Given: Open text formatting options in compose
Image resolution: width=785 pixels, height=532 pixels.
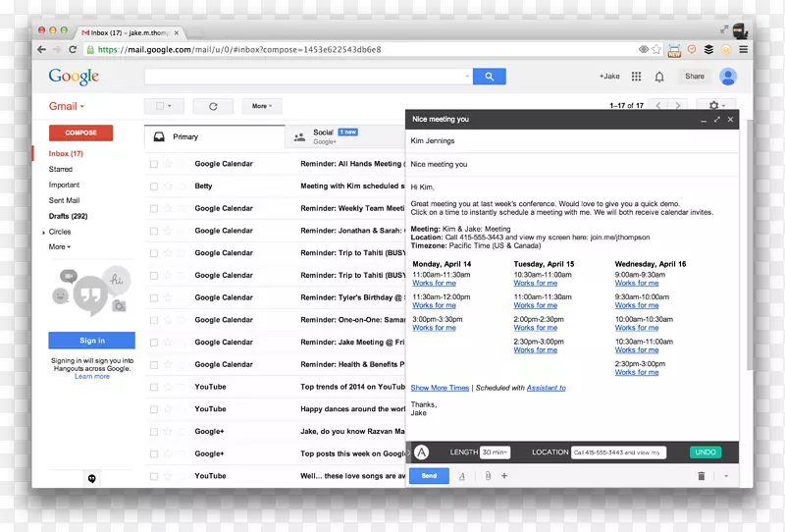Looking at the screenshot, I should (461, 476).
